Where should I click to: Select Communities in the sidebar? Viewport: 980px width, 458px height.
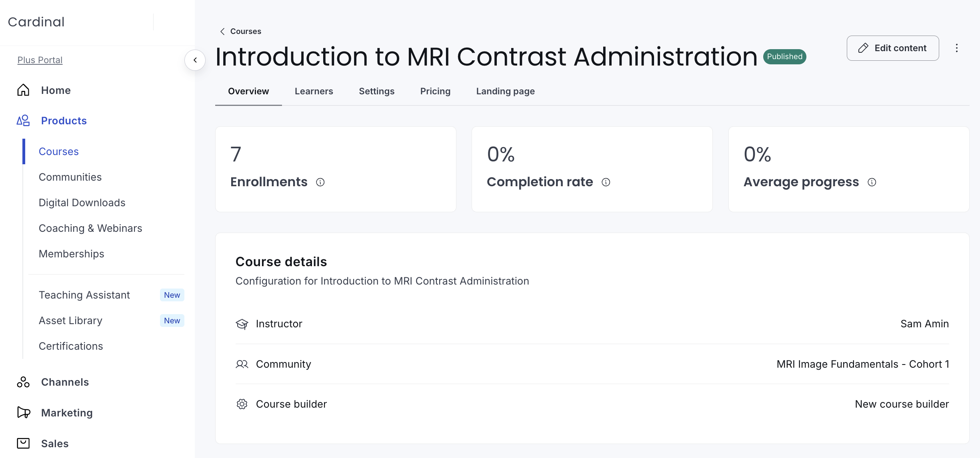click(70, 177)
